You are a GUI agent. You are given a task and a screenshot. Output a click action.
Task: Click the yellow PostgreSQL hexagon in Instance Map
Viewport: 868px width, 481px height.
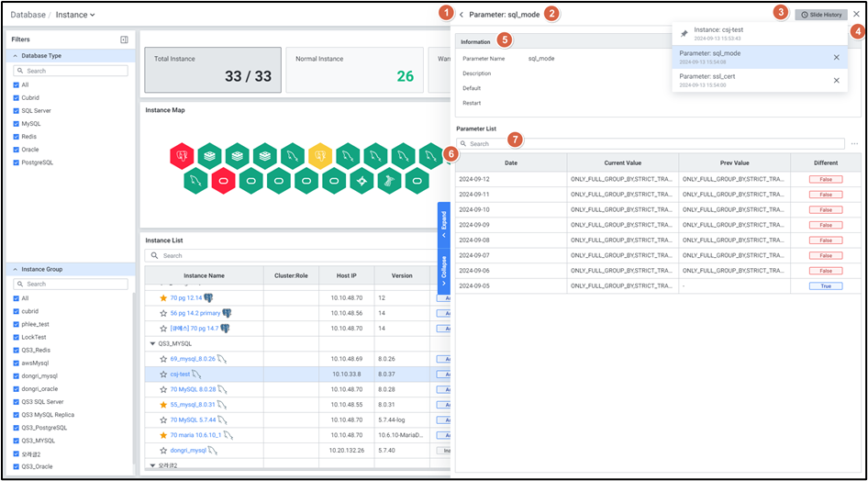click(319, 155)
